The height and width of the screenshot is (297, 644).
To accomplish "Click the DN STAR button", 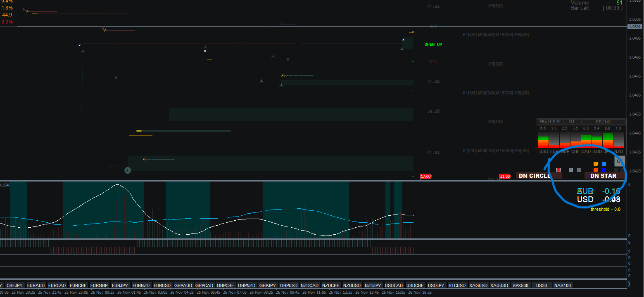I will point(603,176).
